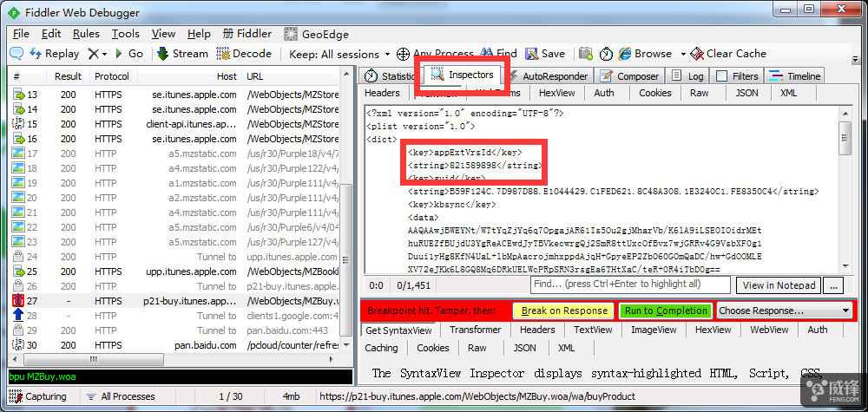This screenshot has width=868, height=412.
Task: Switch to the Log tab
Action: click(688, 76)
